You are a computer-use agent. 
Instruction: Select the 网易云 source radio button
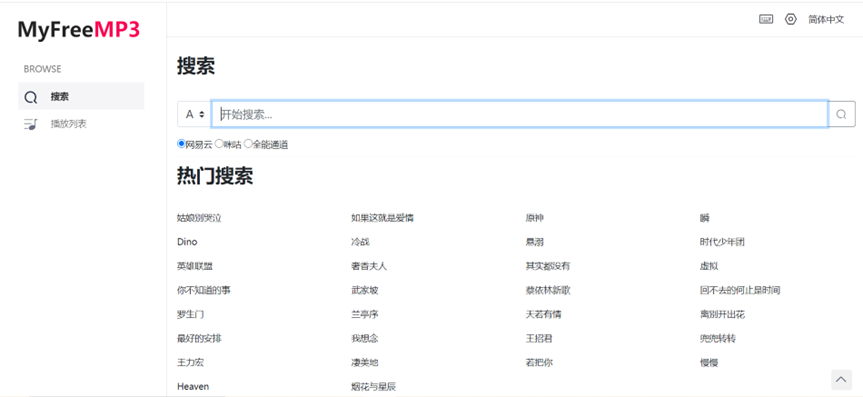pos(181,144)
